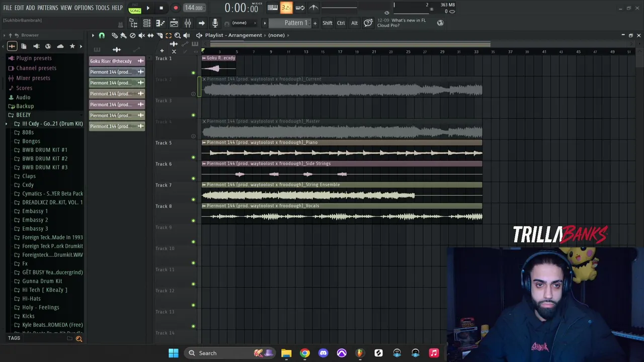Open the Mixer icon
The image size is (644, 362).
click(188, 23)
